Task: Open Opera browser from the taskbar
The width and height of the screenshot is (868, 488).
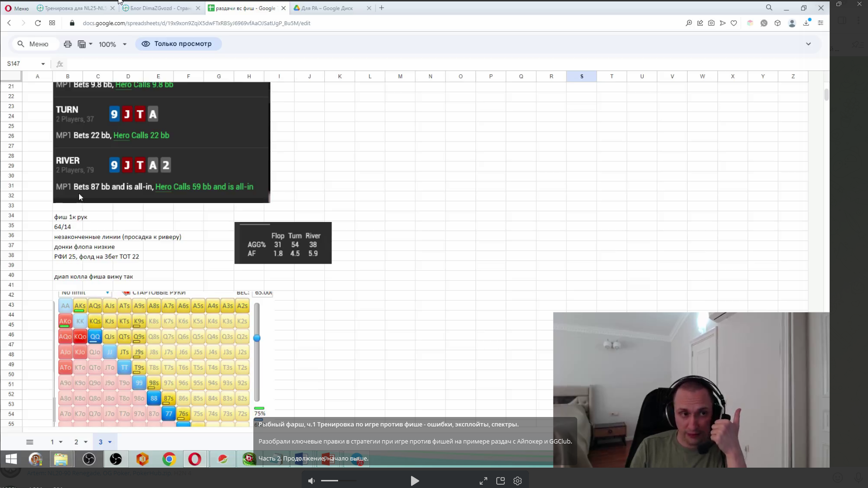Action: coord(195,459)
